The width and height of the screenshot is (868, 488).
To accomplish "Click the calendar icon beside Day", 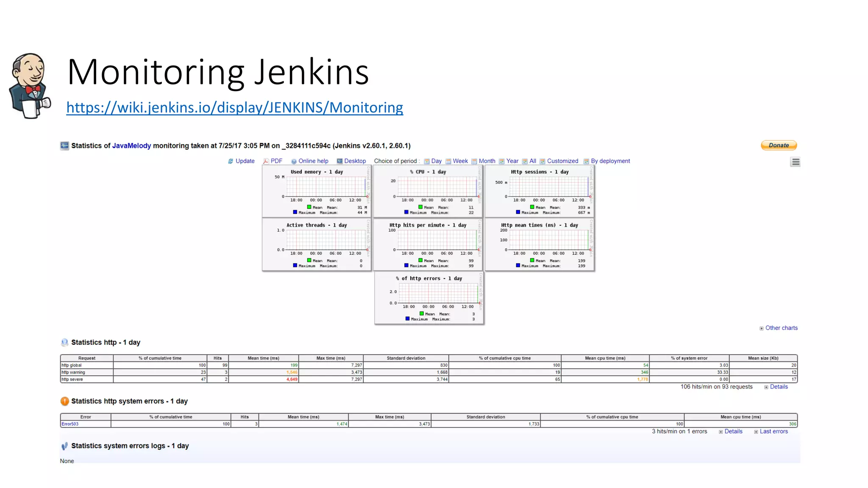I will tap(427, 161).
